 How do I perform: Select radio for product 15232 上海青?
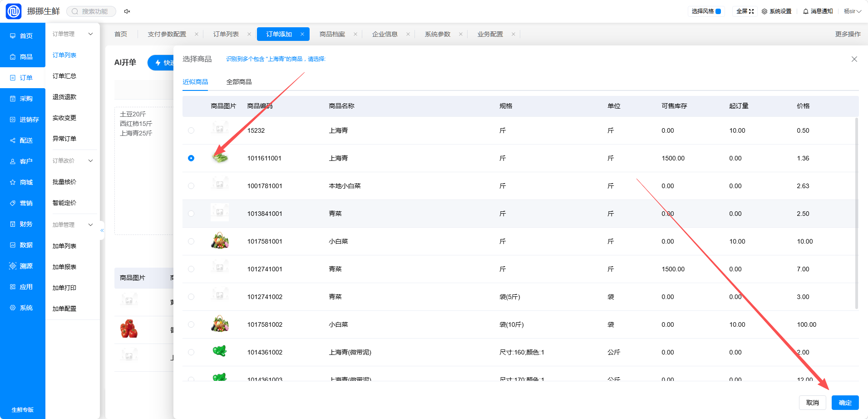pos(191,130)
